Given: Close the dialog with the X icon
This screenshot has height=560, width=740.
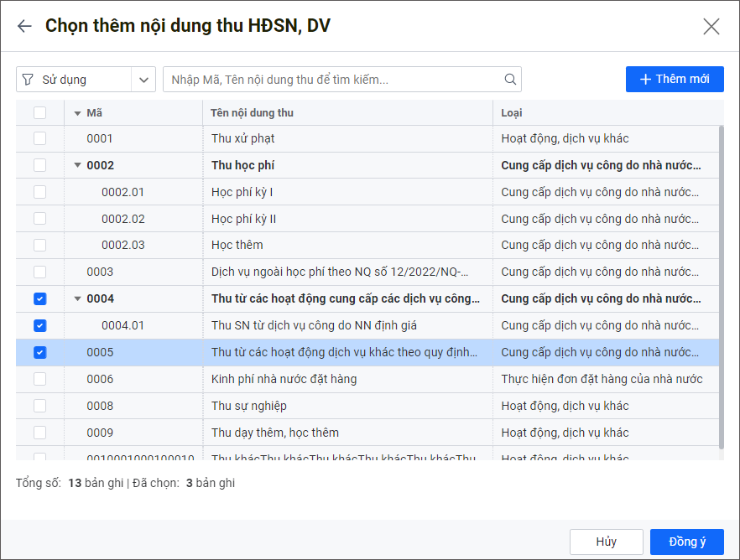Looking at the screenshot, I should pos(711,26).
